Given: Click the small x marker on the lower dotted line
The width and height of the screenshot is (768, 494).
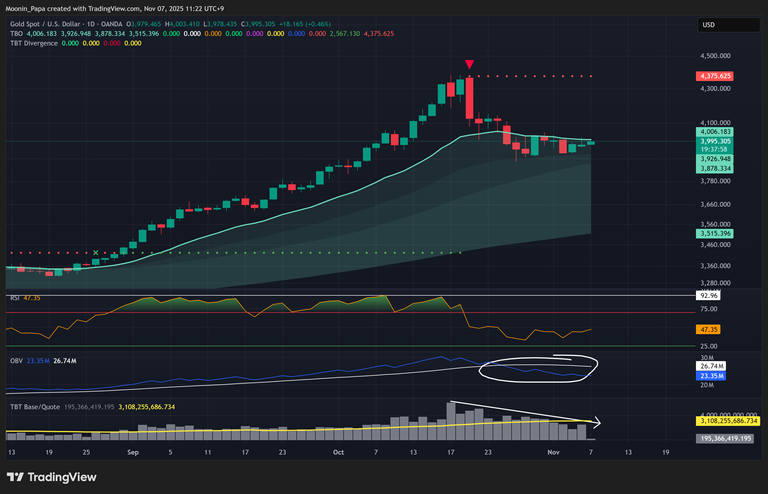Looking at the screenshot, I should [95, 252].
